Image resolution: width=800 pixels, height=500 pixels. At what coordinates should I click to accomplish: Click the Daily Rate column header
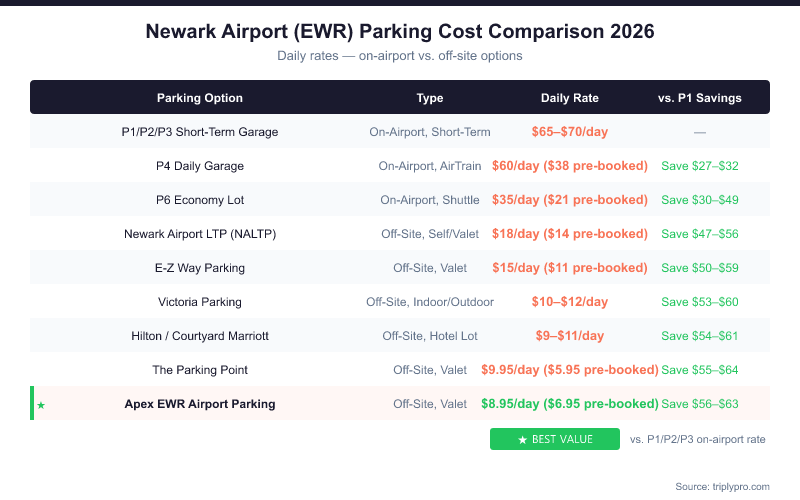coord(570,98)
